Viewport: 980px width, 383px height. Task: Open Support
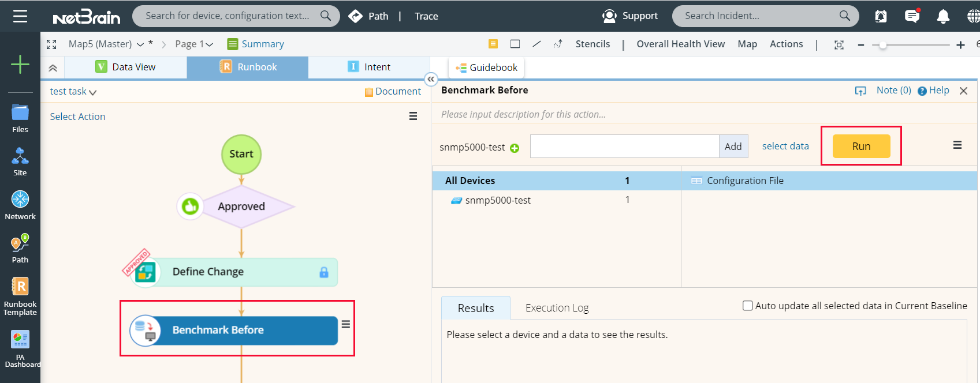click(x=630, y=16)
